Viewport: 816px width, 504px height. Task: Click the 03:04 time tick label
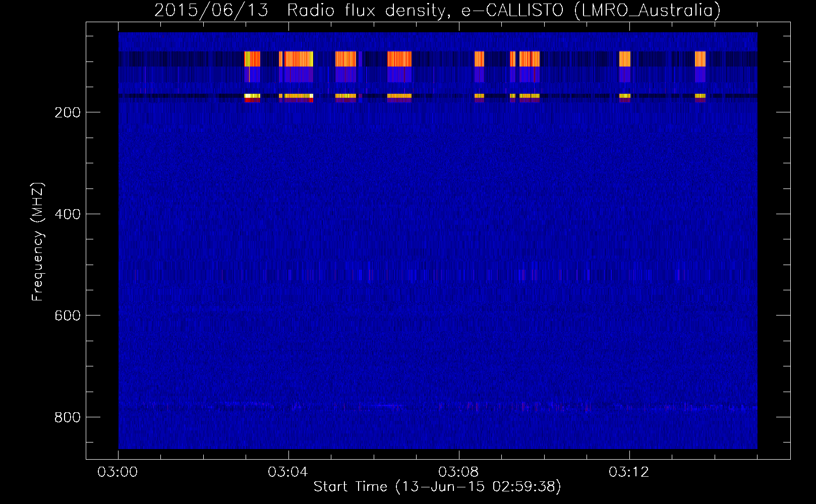click(289, 472)
